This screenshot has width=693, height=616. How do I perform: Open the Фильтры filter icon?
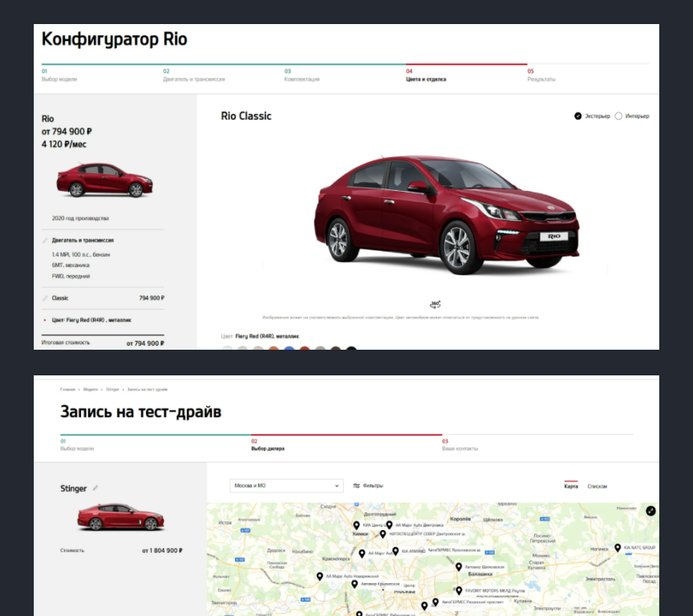pyautogui.click(x=357, y=485)
